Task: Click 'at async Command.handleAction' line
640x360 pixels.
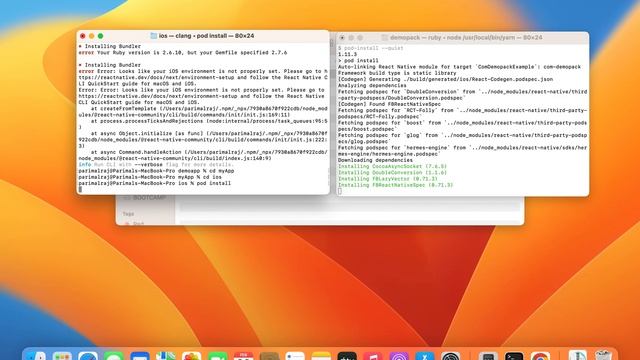Action: [203, 155]
